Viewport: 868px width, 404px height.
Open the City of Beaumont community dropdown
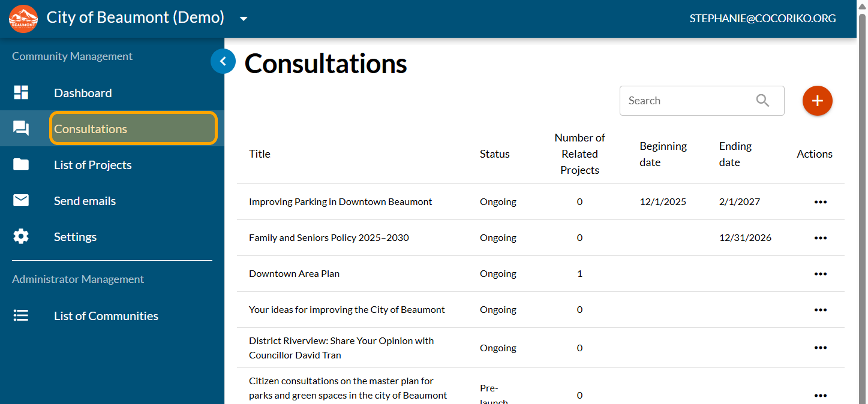[x=244, y=19]
